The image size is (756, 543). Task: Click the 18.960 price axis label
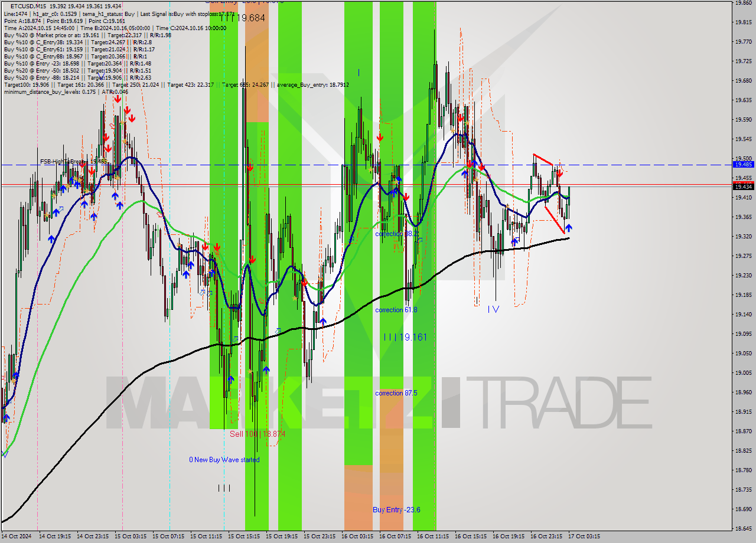point(743,392)
